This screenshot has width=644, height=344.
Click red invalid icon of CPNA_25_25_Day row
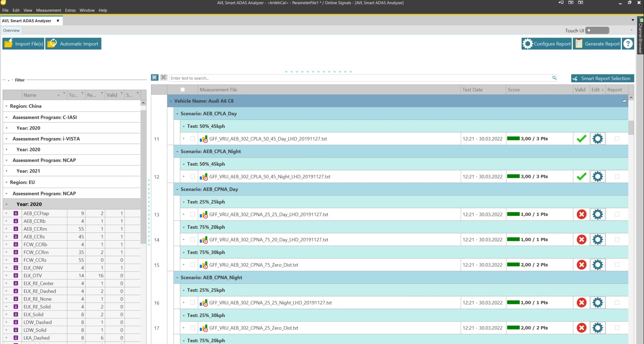click(x=581, y=214)
